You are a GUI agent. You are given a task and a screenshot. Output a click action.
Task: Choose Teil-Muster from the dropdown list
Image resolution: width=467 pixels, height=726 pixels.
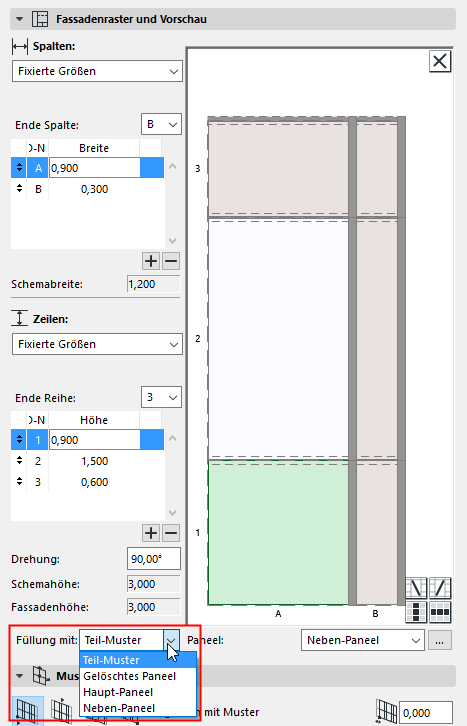[x=138, y=660]
